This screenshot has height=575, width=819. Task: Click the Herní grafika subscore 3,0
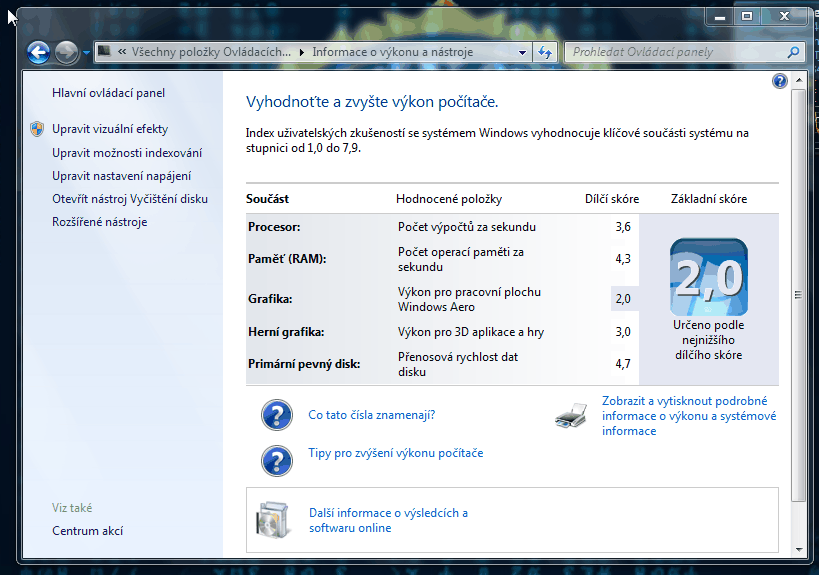coord(623,332)
